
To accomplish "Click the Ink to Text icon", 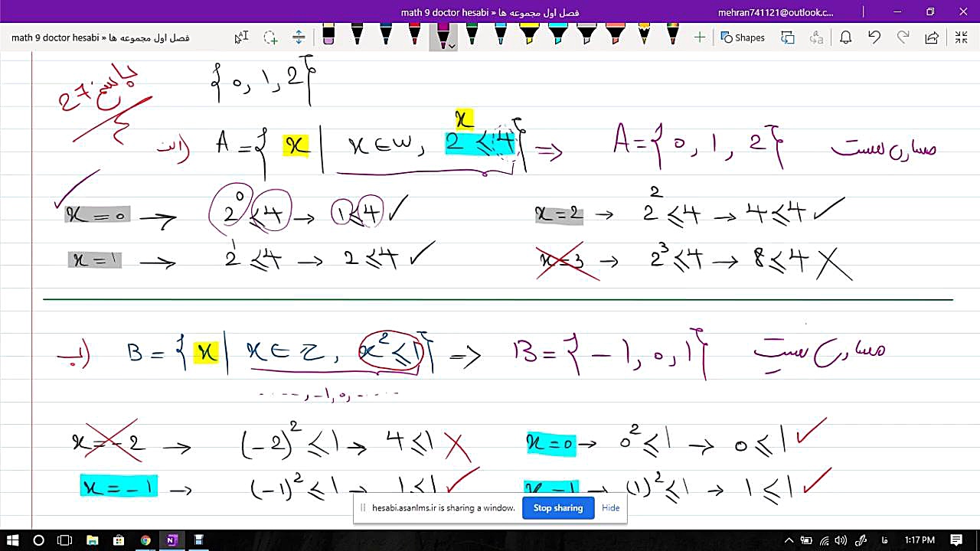I will point(816,37).
